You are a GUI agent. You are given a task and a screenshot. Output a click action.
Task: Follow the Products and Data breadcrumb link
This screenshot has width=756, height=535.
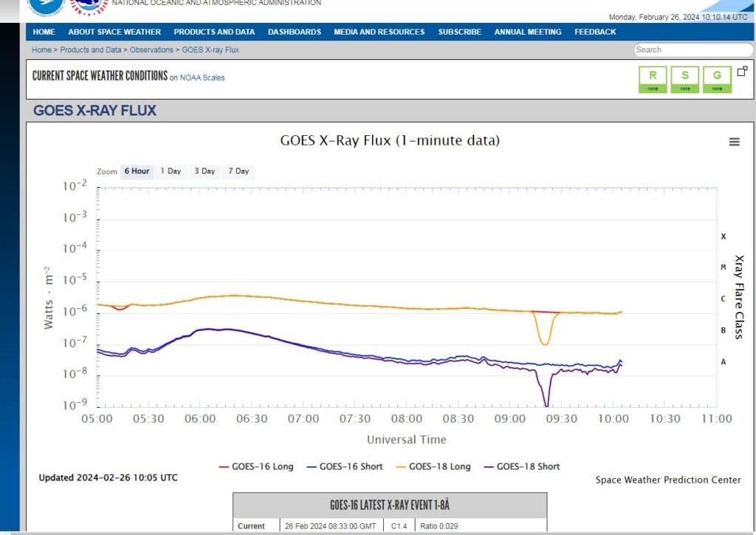(91, 50)
